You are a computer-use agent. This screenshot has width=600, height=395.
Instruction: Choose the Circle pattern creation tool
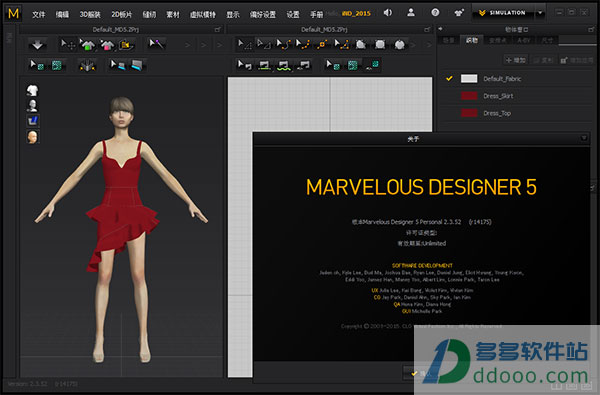pyautogui.click(x=399, y=45)
